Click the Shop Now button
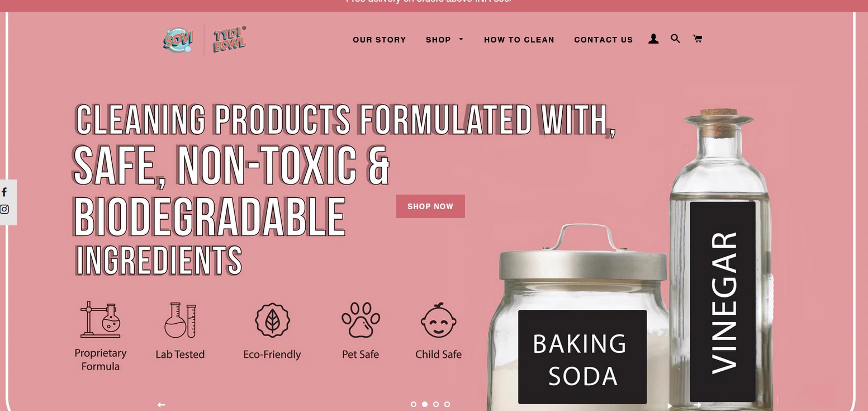The height and width of the screenshot is (411, 868). [430, 206]
